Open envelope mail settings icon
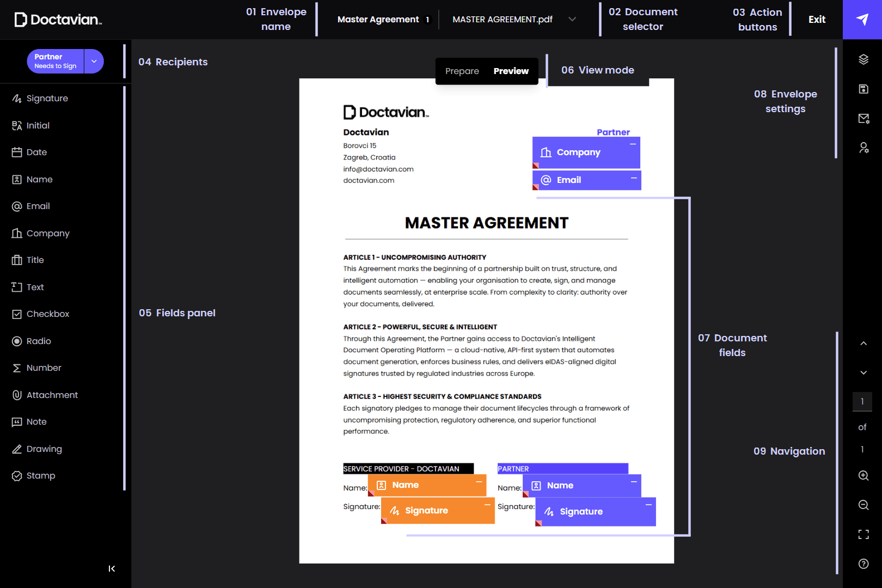 [x=863, y=118]
